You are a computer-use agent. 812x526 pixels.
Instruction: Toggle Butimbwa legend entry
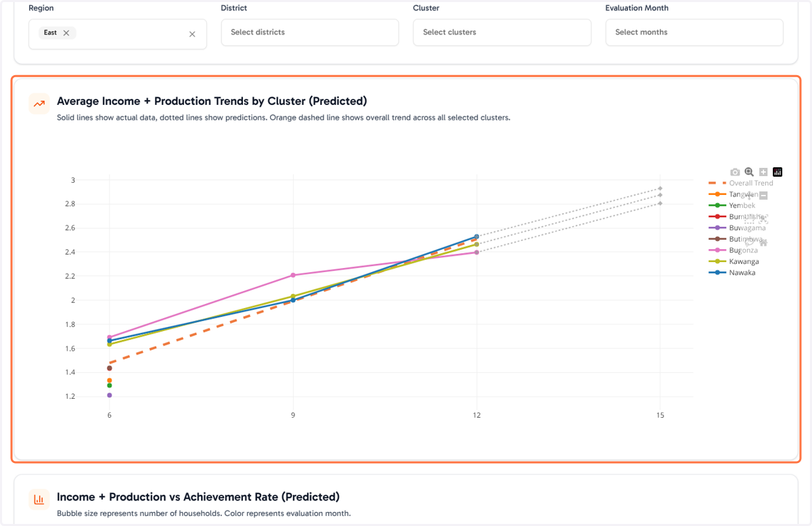coord(736,239)
